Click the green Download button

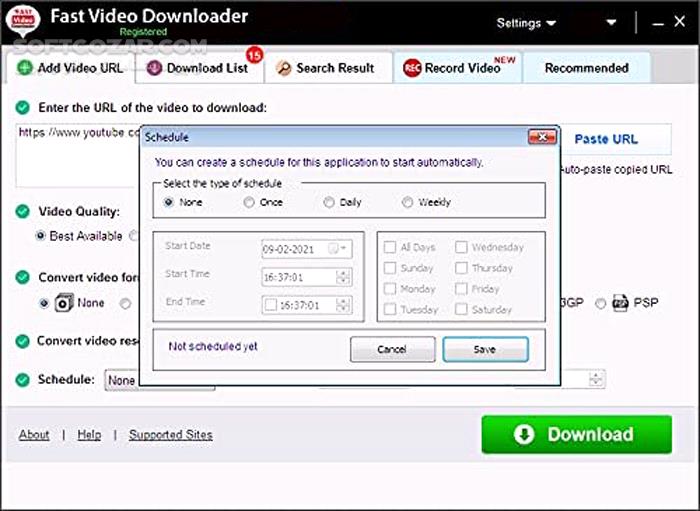click(576, 434)
